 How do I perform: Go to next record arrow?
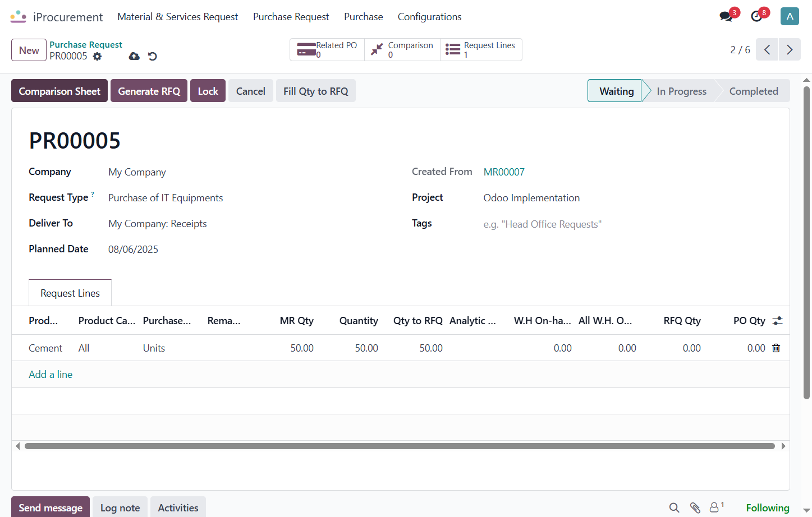[x=790, y=49]
